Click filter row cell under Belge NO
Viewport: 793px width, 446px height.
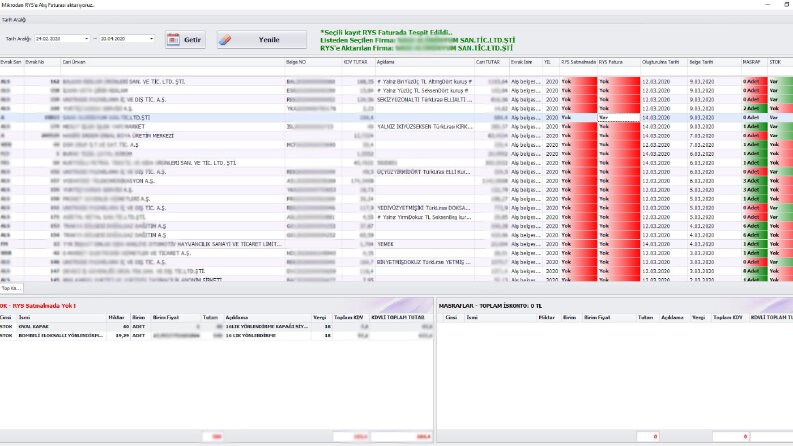[313, 71]
